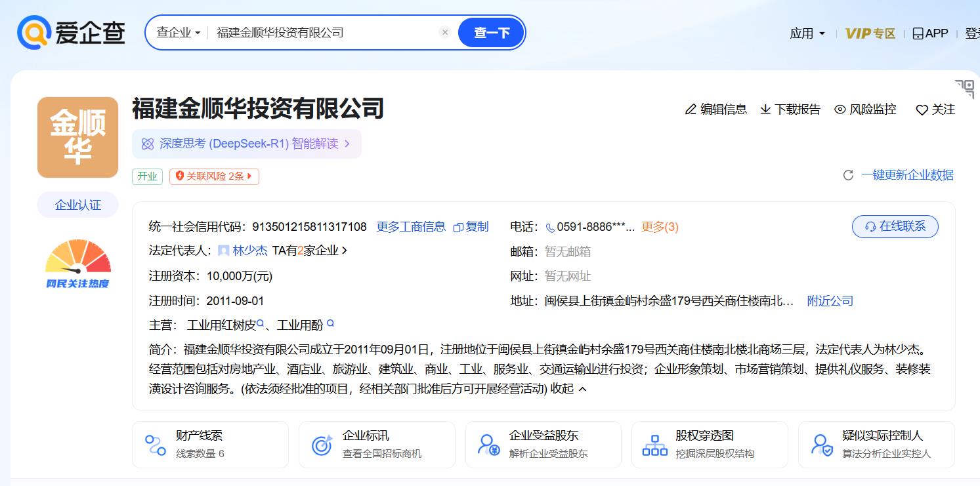Open the 查企业 search type dropdown
The width and height of the screenshot is (980, 486).
[x=178, y=33]
